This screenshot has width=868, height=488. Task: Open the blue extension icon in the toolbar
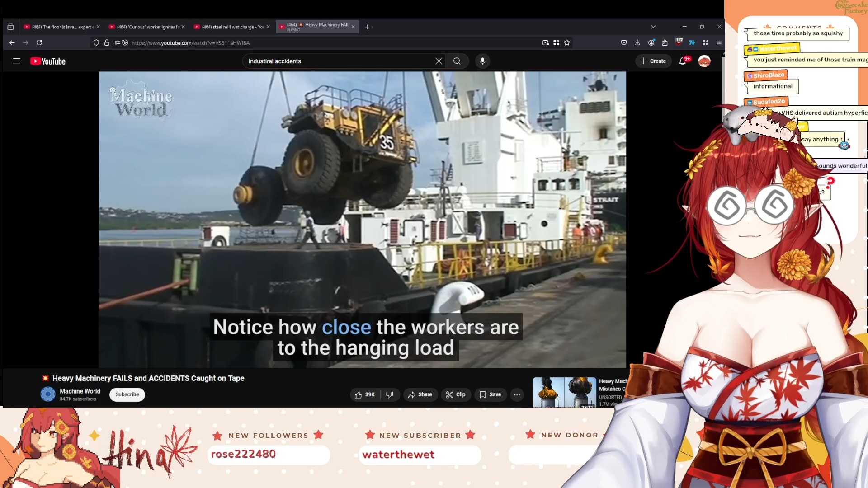point(692,42)
